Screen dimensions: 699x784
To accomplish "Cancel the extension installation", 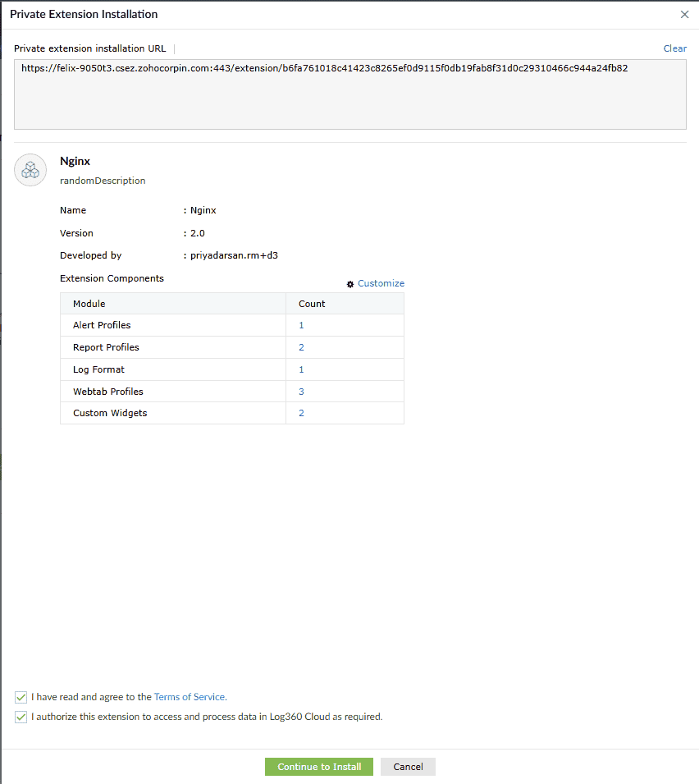I will click(x=408, y=767).
